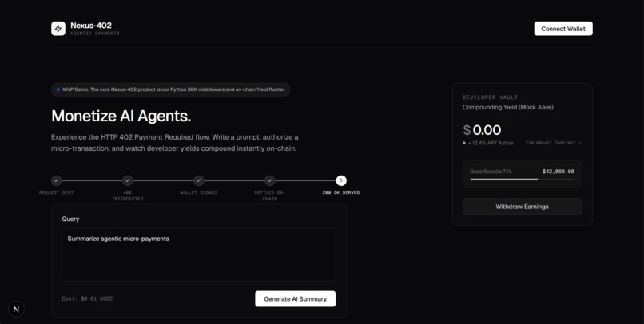Click the APY Active status dot

click(x=464, y=143)
